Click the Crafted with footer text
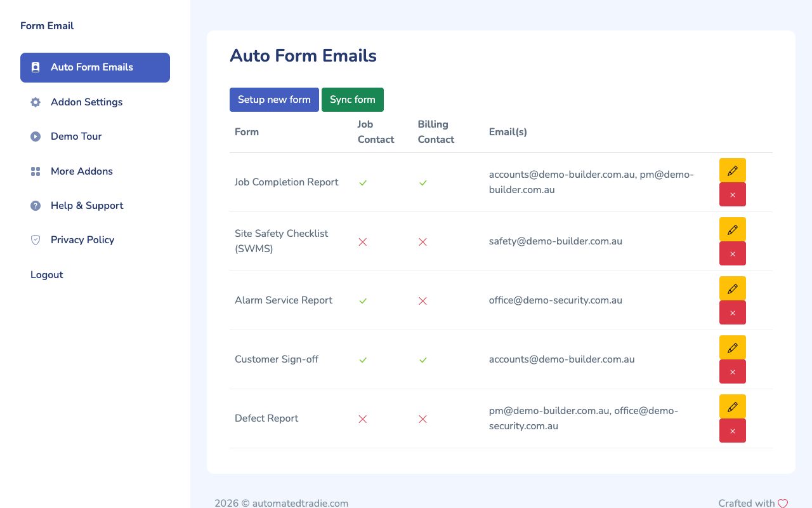The width and height of the screenshot is (812, 508). (x=747, y=504)
